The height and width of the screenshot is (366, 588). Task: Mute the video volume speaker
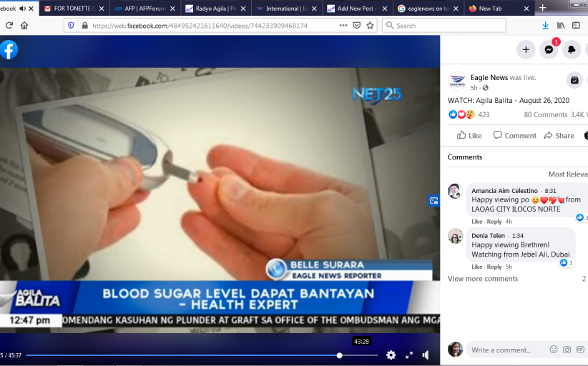click(426, 355)
